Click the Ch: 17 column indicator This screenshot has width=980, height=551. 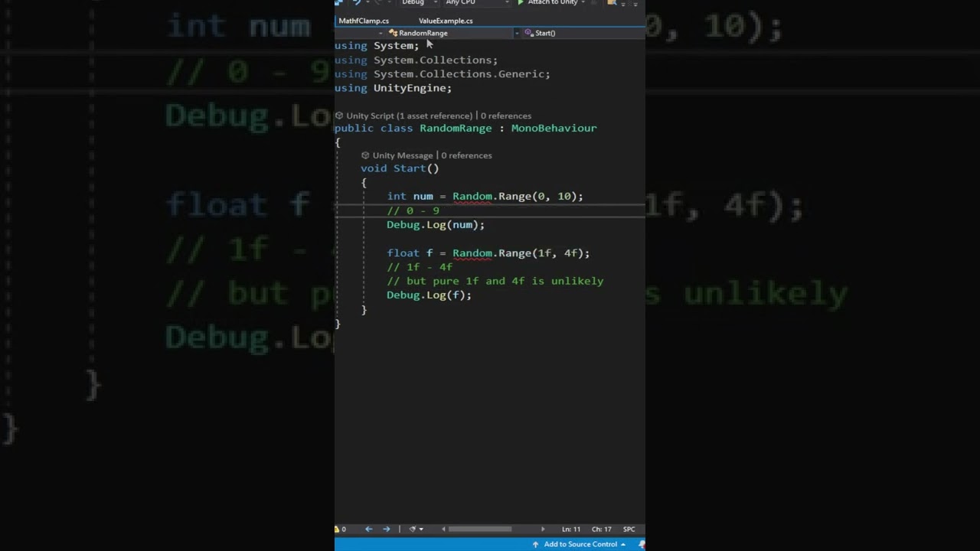(601, 529)
